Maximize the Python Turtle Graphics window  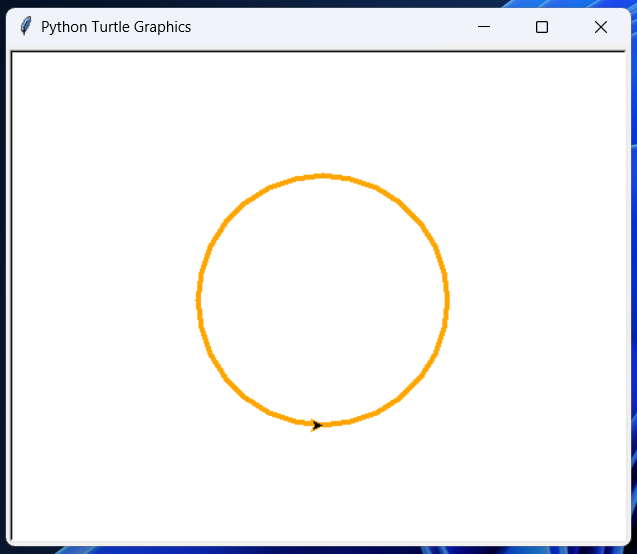coord(542,27)
